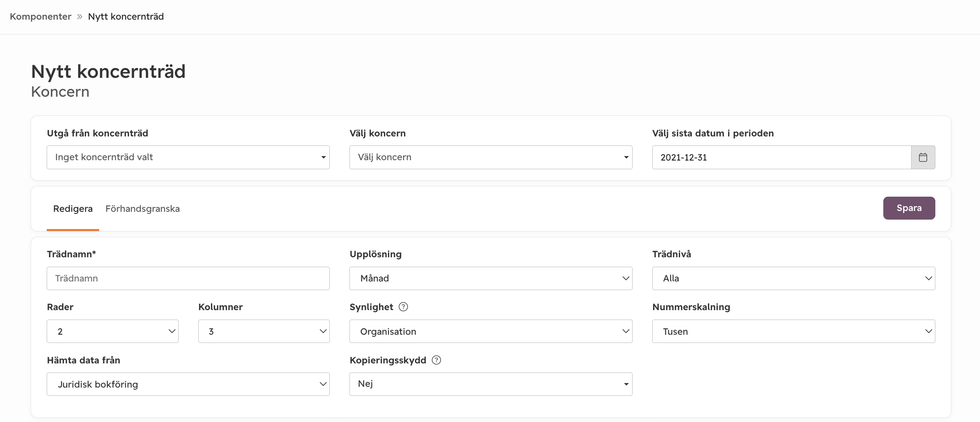The image size is (980, 422).
Task: Open the Nummerskalning dropdown showing Tusen
Action: click(794, 331)
